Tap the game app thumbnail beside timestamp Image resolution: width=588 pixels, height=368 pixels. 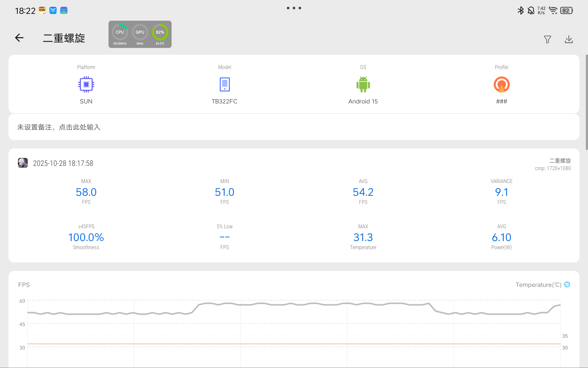23,163
